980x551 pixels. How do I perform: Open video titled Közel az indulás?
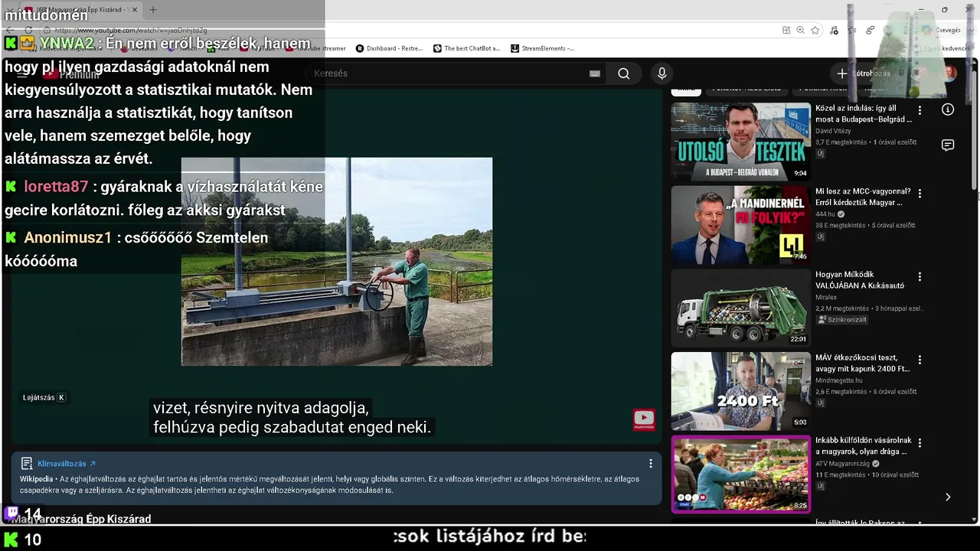(864, 114)
